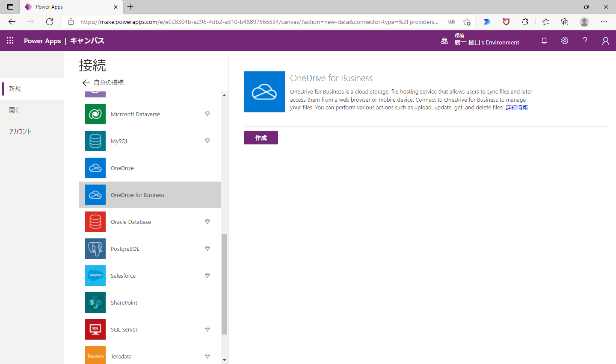Select the 新規 tab in left sidebar

coord(32,89)
